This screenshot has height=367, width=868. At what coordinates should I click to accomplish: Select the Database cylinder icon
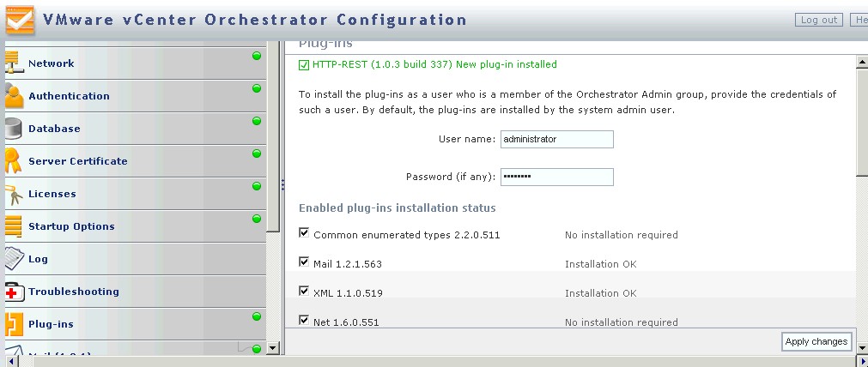point(14,129)
